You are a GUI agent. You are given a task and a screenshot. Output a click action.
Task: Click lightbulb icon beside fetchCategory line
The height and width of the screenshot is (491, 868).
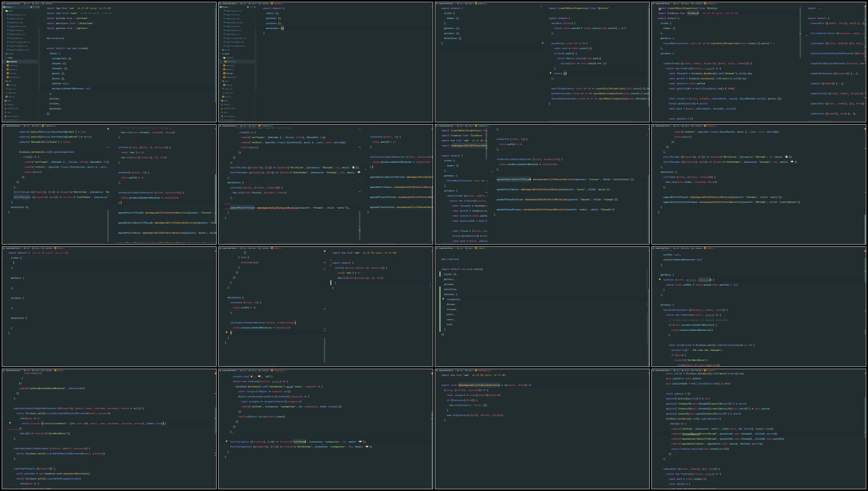pos(227,441)
